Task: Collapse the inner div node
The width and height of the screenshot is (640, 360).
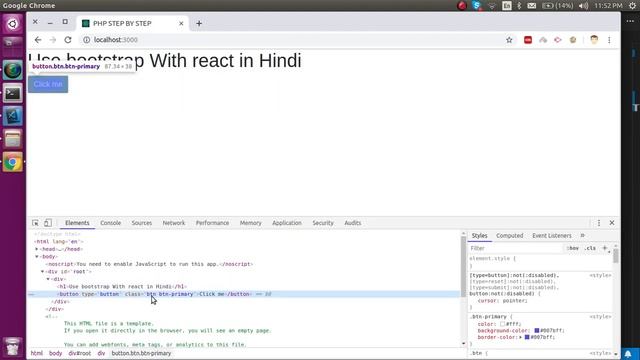Action: click(48, 279)
